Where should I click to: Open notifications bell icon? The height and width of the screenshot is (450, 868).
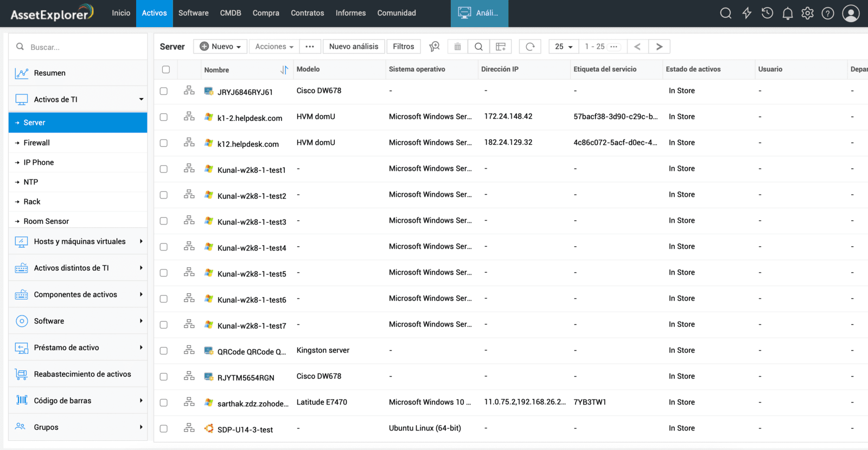788,14
